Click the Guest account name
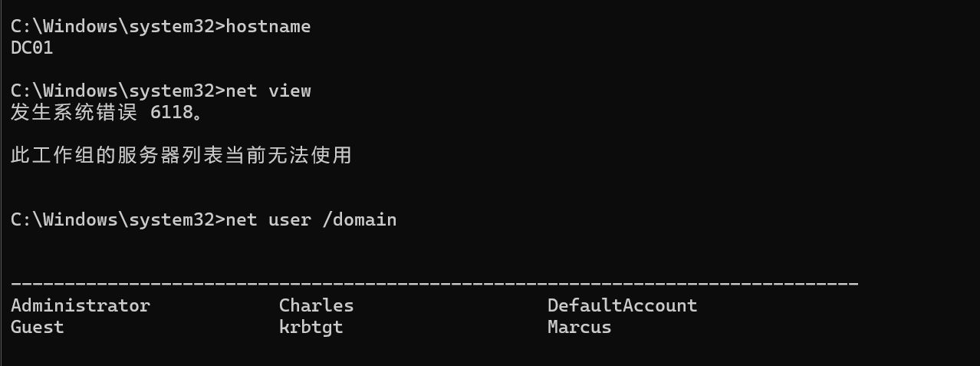The width and height of the screenshot is (980, 366). click(38, 327)
